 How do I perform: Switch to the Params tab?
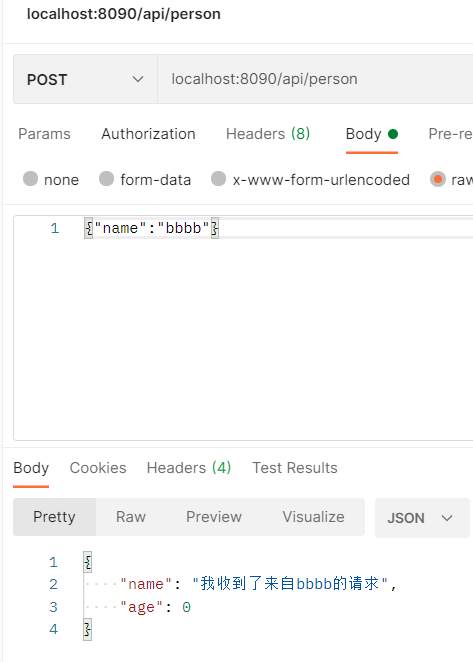44,134
